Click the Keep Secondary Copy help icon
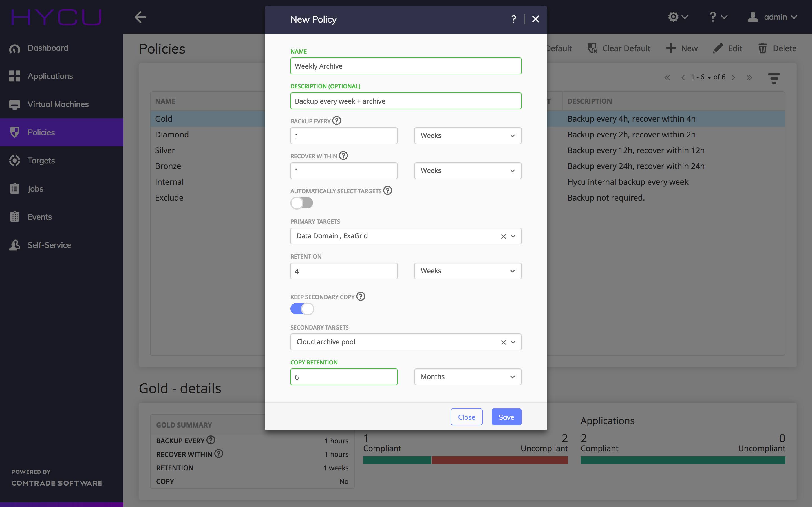The image size is (812, 507). click(x=361, y=296)
